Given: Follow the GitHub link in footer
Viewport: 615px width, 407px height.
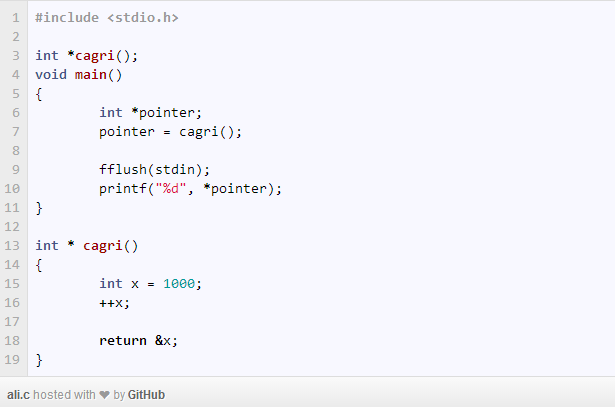Looking at the screenshot, I should pyautogui.click(x=146, y=394).
